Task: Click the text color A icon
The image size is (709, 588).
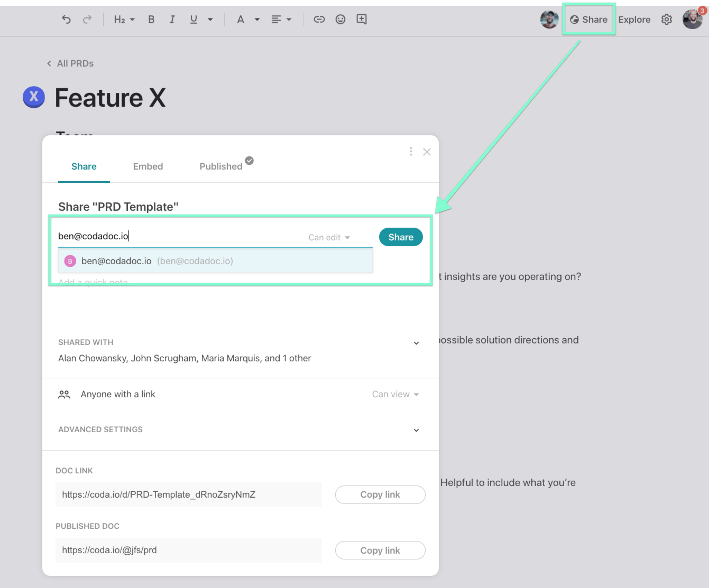Action: click(241, 20)
